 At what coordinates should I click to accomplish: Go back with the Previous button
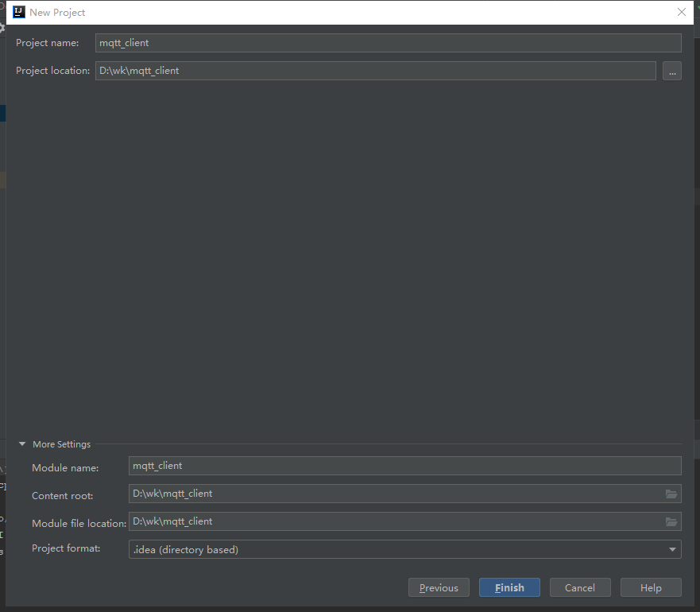pyautogui.click(x=439, y=587)
